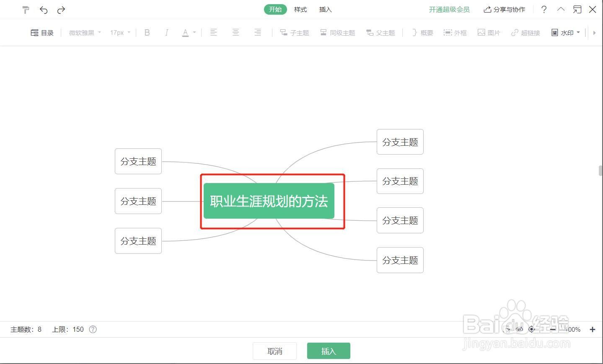Switch to the 样式 tab
Image resolution: width=603 pixels, height=364 pixels.
pos(300,9)
